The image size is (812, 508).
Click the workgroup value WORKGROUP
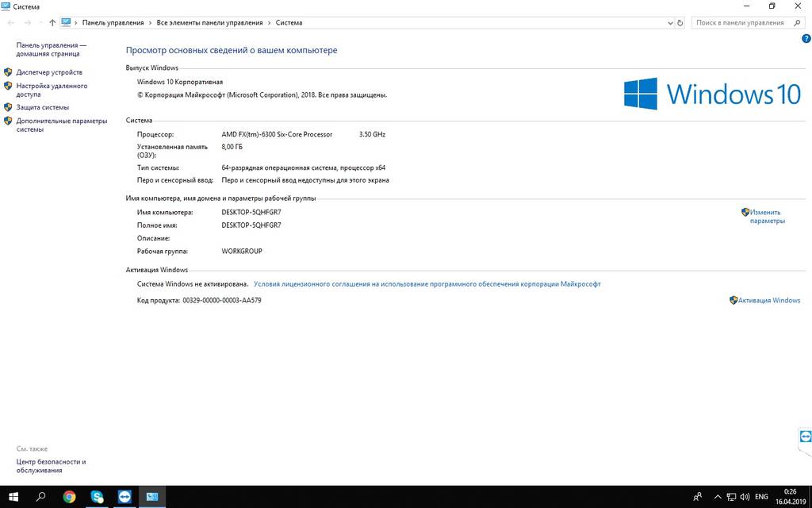[x=242, y=251]
